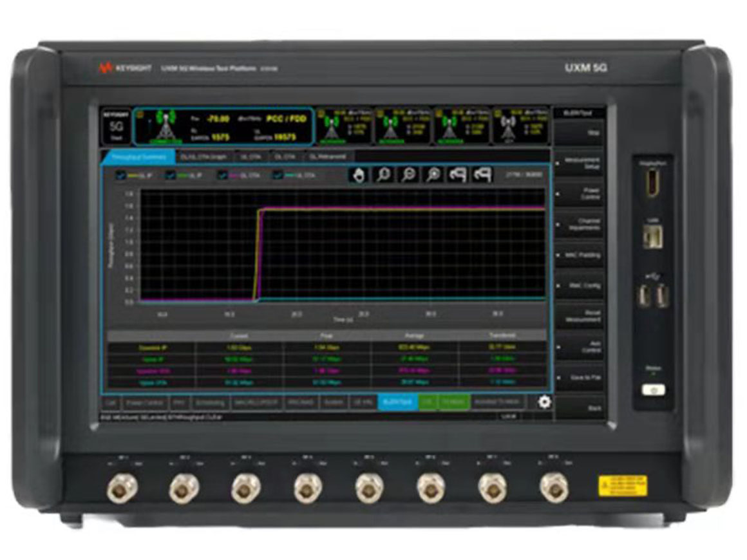
Task: Click the Average column header in results table
Action: (x=414, y=336)
